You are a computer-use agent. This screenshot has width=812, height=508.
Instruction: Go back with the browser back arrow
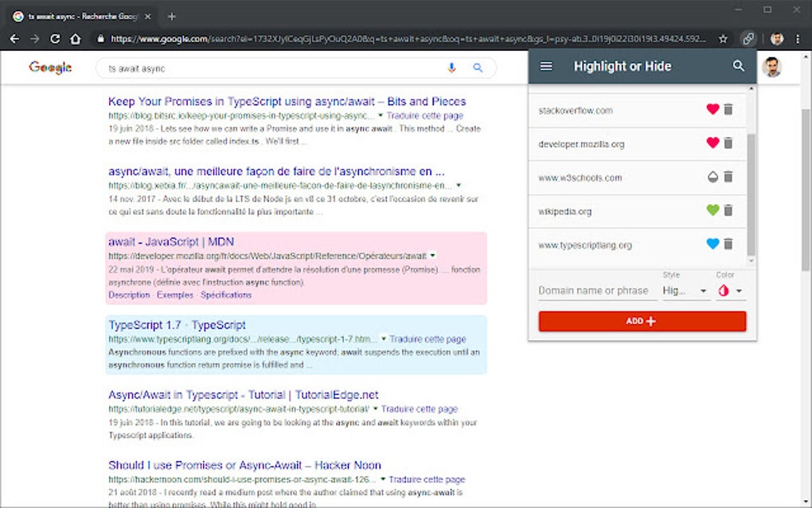tap(14, 39)
